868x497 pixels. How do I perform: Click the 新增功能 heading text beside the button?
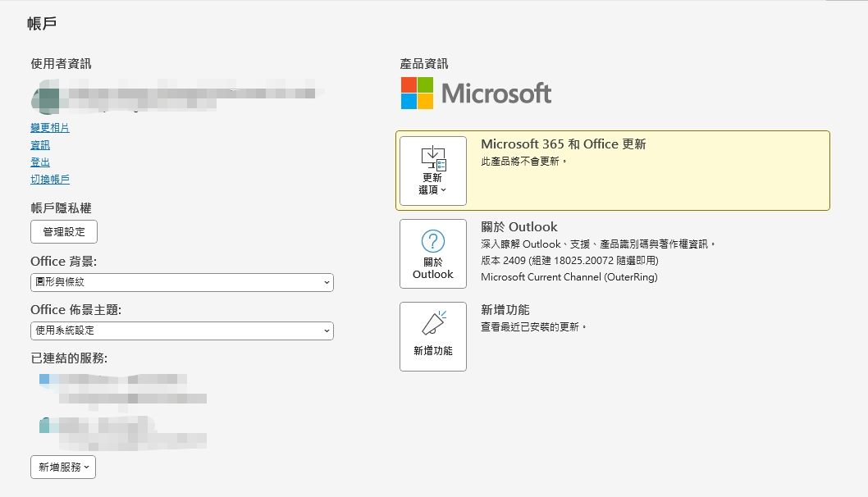tap(505, 310)
